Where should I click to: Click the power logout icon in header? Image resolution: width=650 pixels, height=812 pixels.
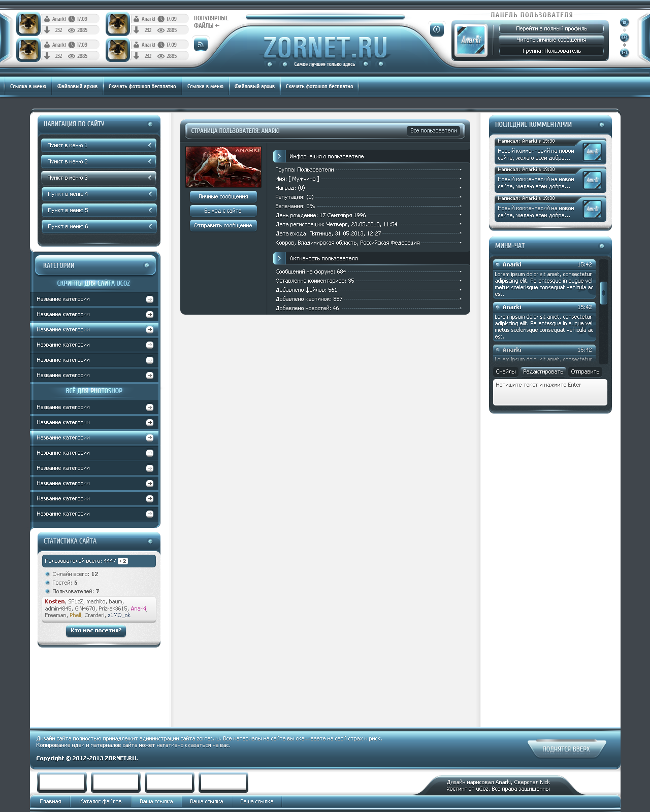[x=437, y=29]
